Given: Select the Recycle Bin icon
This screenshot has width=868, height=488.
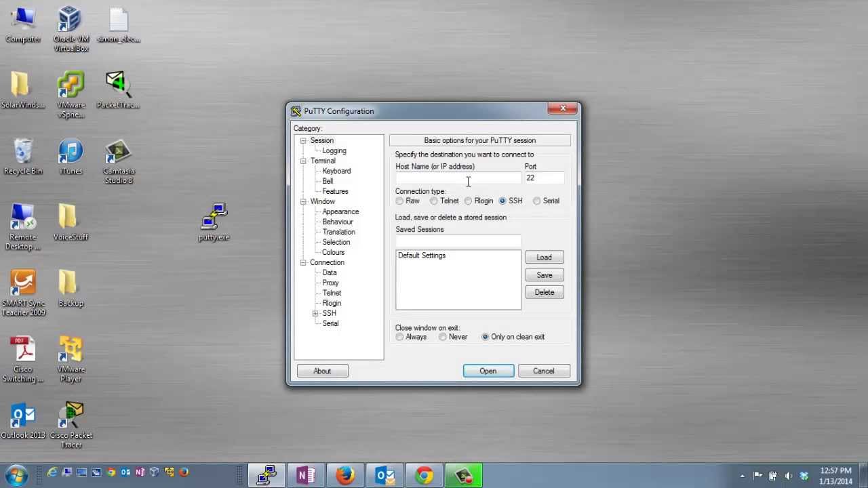Looking at the screenshot, I should (x=23, y=157).
